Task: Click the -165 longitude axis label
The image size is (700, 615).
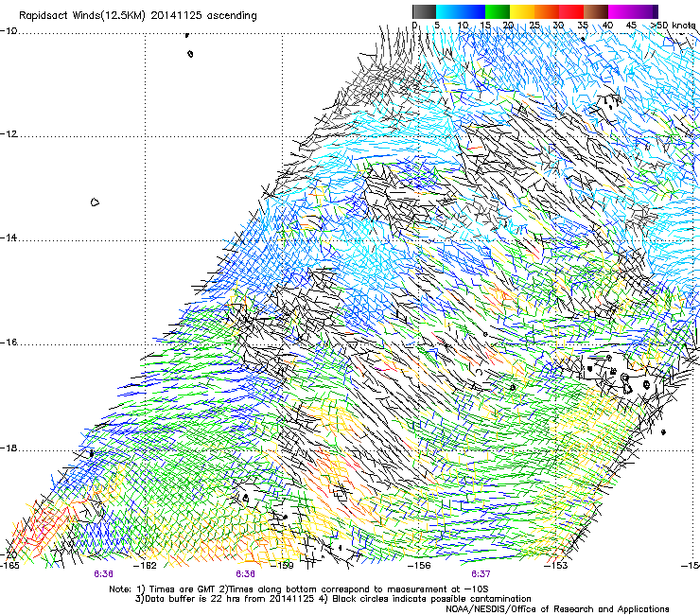Action: (x=9, y=565)
